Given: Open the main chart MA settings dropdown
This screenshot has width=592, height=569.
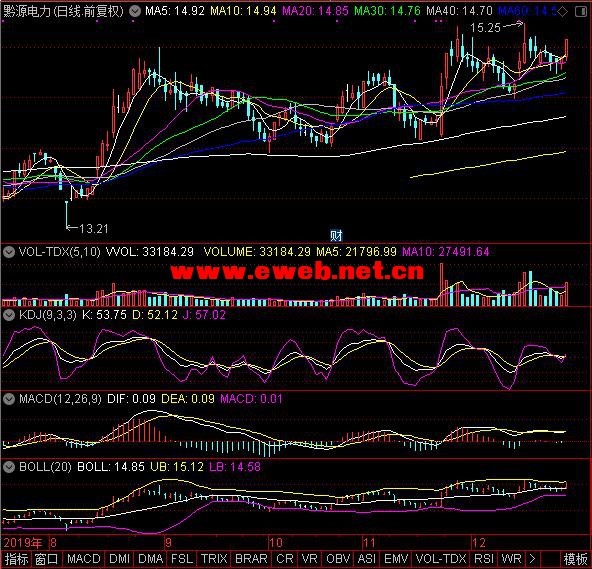Looking at the screenshot, I should pos(134,11).
